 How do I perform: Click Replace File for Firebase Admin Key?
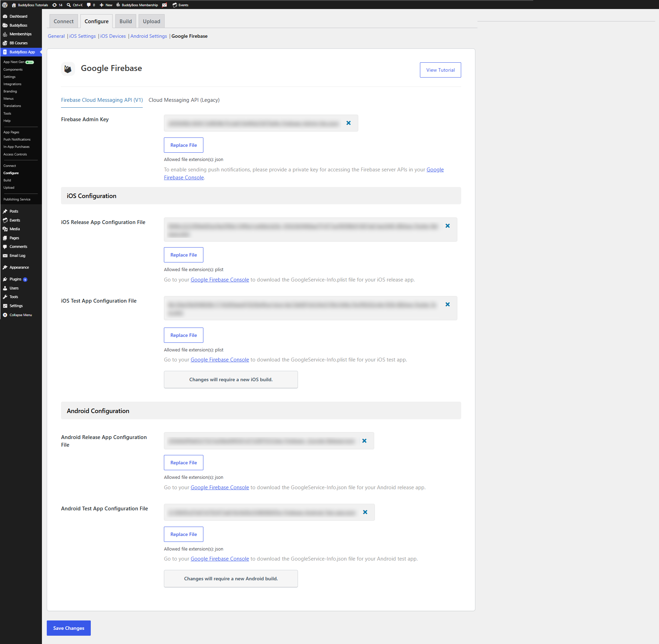click(184, 145)
